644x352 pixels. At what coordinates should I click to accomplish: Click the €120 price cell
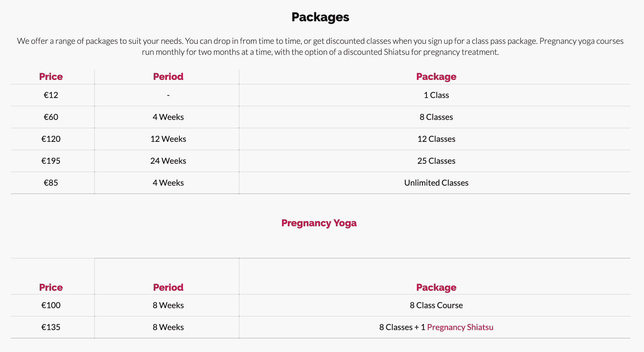[x=51, y=139]
